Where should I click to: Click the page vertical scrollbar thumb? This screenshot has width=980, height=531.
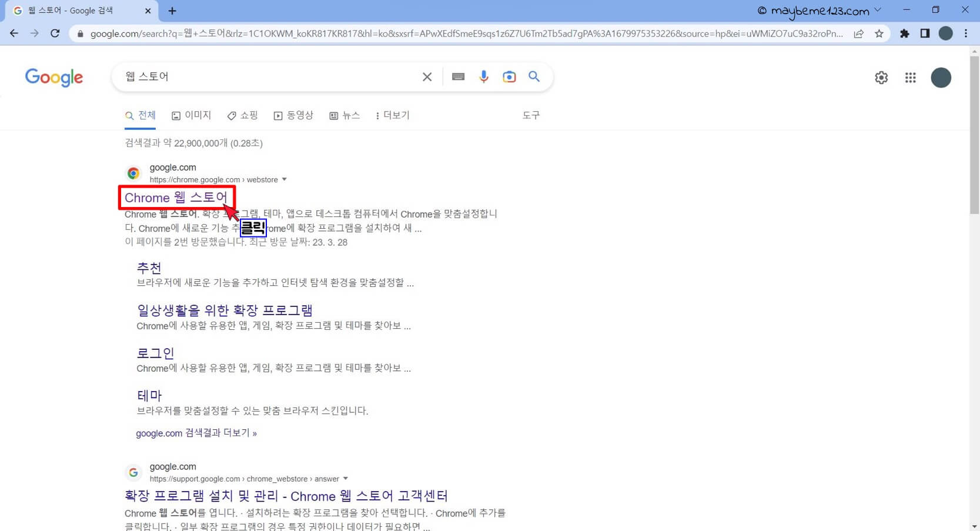pyautogui.click(x=975, y=135)
